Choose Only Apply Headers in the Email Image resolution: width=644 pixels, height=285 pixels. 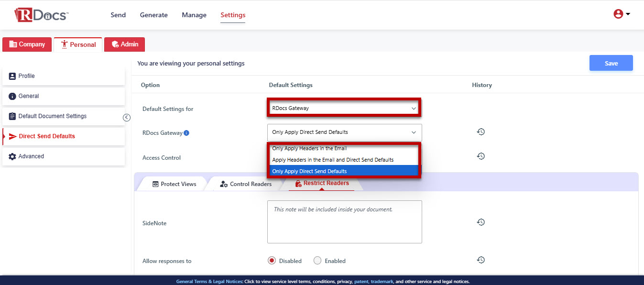tap(344, 148)
